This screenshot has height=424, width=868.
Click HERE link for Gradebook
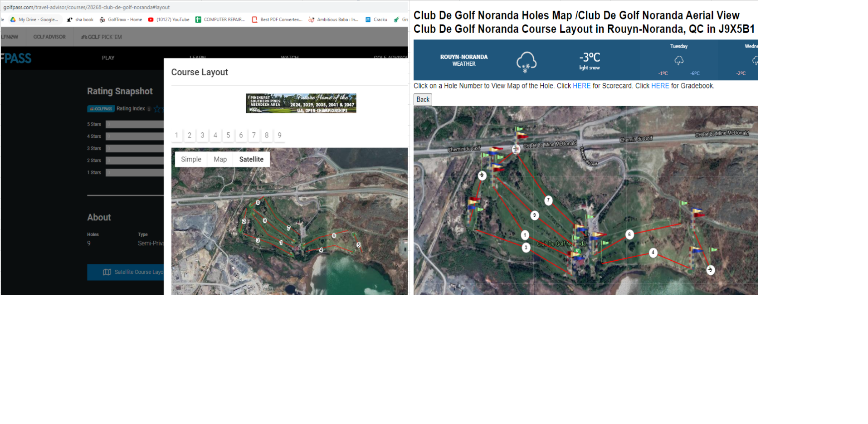(660, 86)
